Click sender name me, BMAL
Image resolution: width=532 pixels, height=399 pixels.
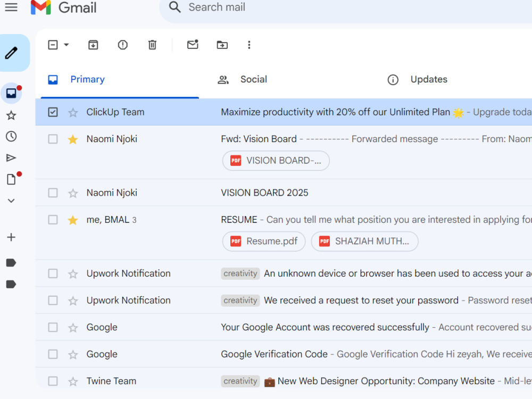click(108, 220)
